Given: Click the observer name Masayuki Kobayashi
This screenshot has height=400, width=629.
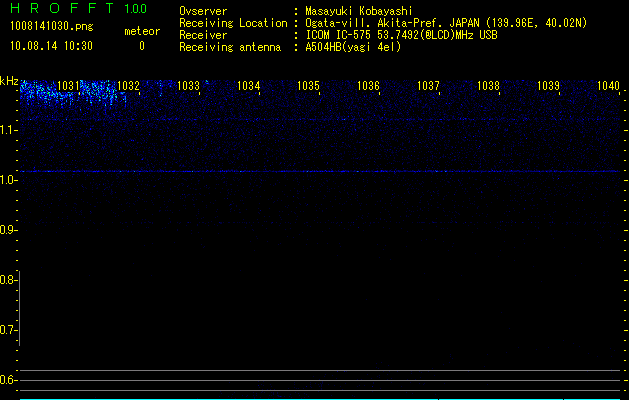Looking at the screenshot, I should point(359,12).
